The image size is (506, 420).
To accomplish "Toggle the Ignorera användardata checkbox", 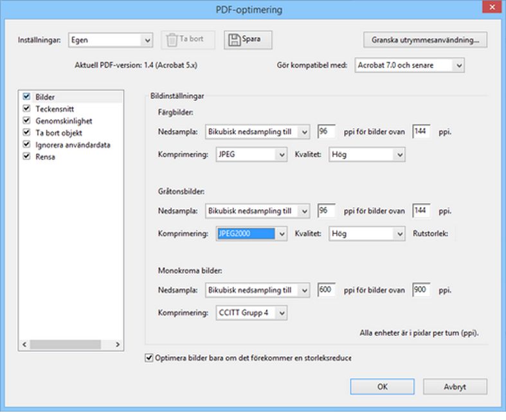I will pyautogui.click(x=27, y=144).
